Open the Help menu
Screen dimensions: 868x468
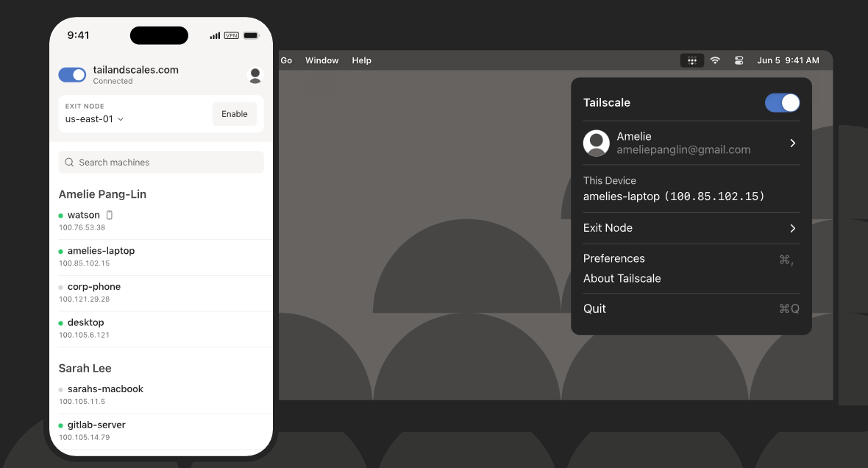(x=361, y=60)
